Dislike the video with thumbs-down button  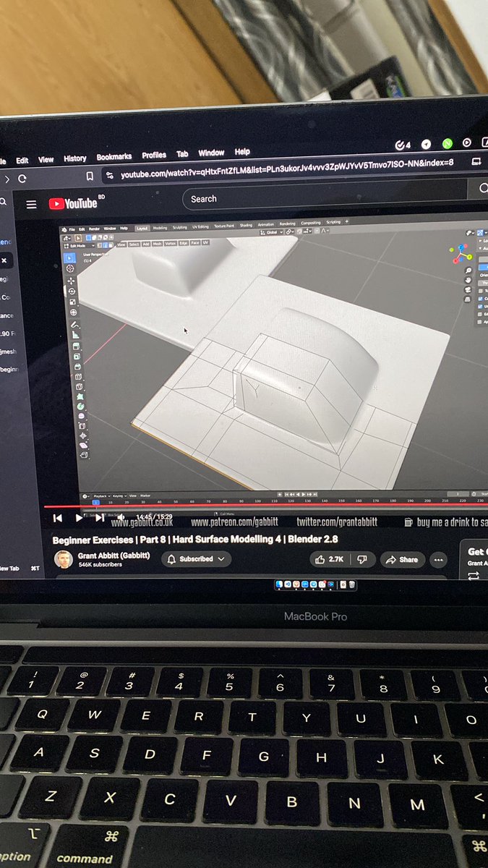coord(364,559)
